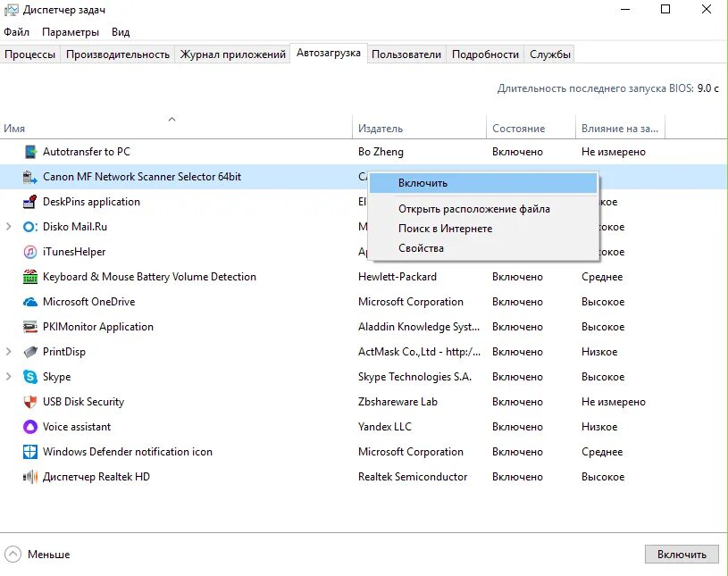Select the Skype row name
Image resolution: width=728 pixels, height=576 pixels.
[x=56, y=377]
